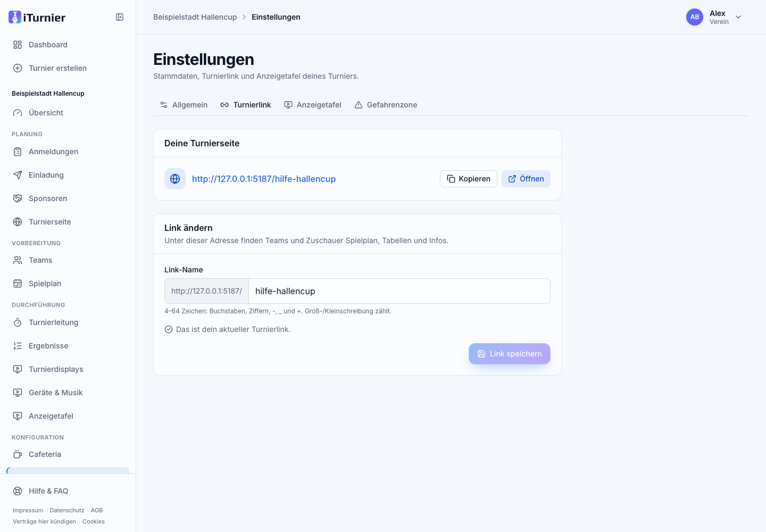The height and width of the screenshot is (532, 766).
Task: Open Teams people icon
Action: (18, 260)
